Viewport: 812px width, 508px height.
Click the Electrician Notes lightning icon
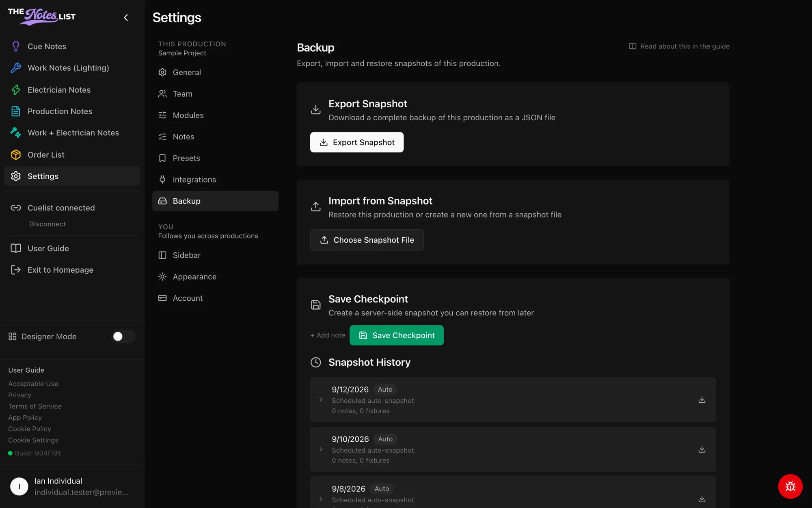16,90
